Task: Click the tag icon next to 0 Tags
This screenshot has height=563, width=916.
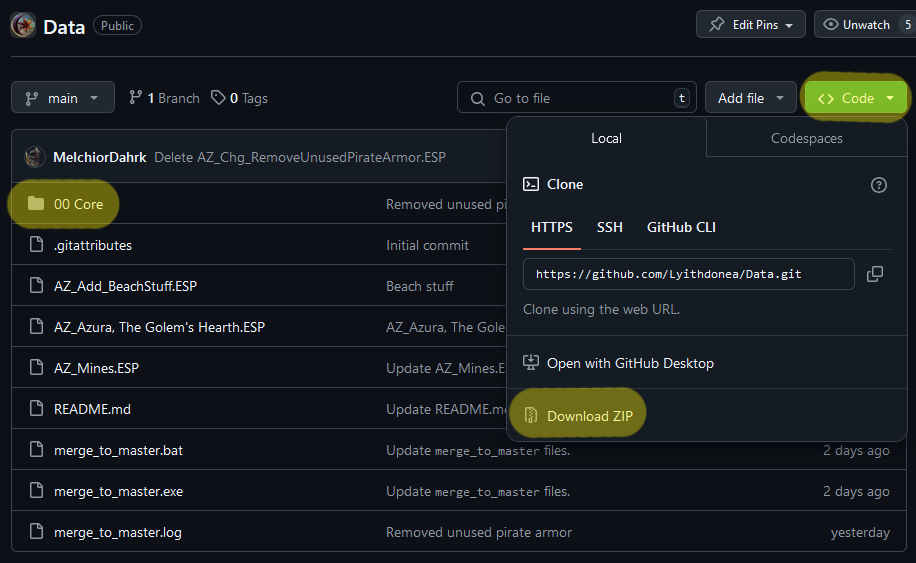Action: [218, 98]
